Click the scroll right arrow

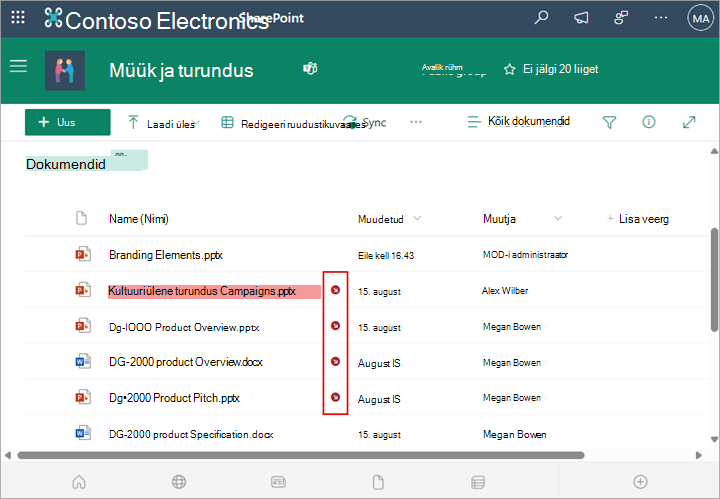(699, 455)
